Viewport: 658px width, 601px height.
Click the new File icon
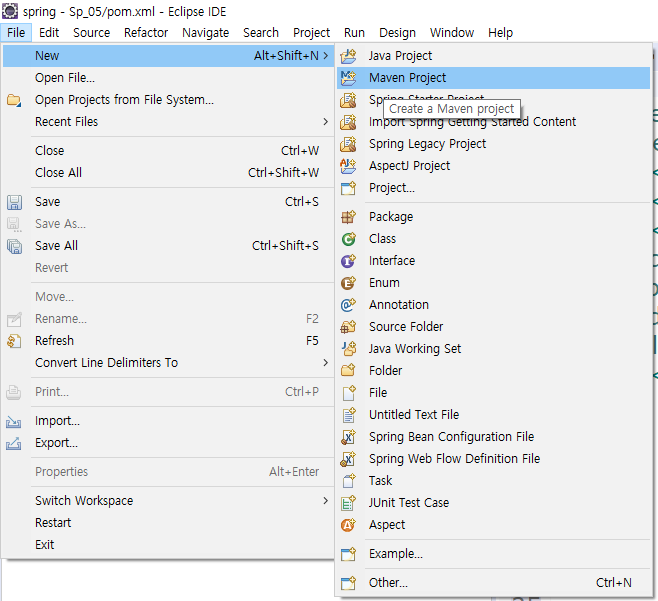click(x=348, y=393)
